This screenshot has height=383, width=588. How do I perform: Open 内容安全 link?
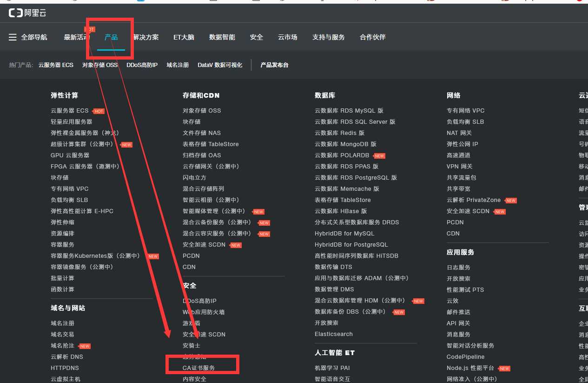194,379
